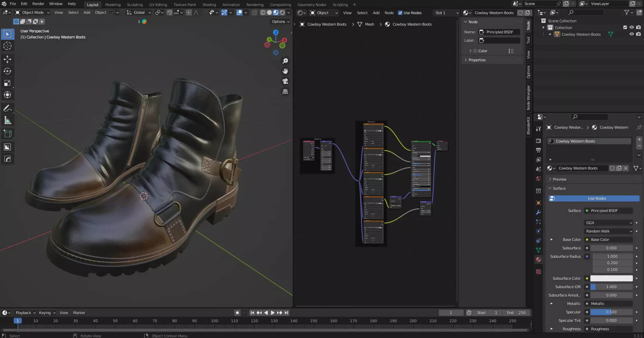This screenshot has width=644, height=338.
Task: Hide Collection in viewport via eye icon
Action: (632, 27)
